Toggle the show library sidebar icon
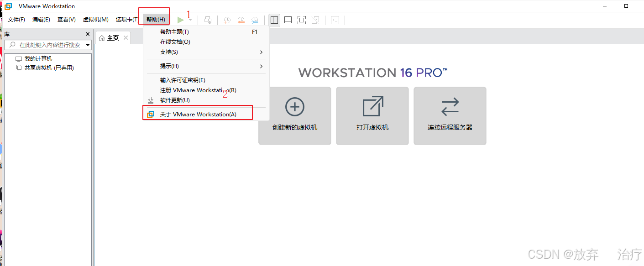This screenshot has width=644, height=266. 274,20
